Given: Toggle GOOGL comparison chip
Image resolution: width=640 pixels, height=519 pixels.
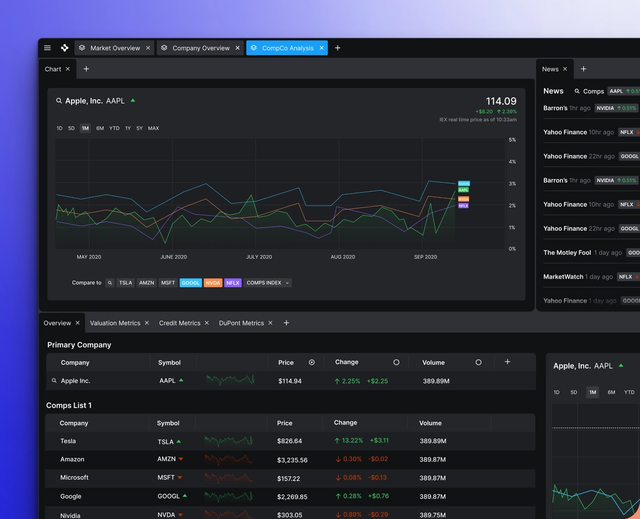Looking at the screenshot, I should [x=191, y=283].
